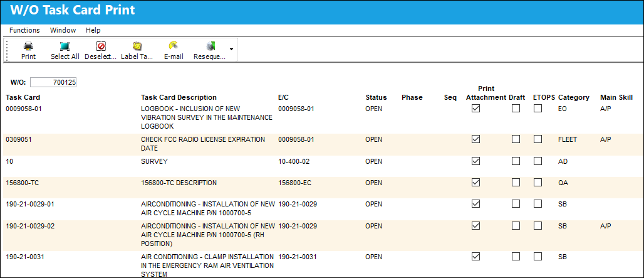Check Draft box for task 190-21-0029-01
644x278 pixels.
tap(516, 203)
